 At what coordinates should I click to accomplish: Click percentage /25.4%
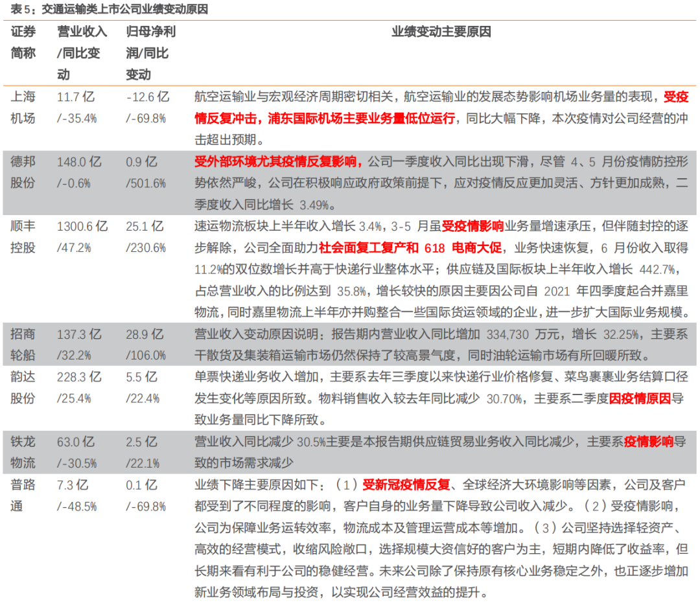tap(74, 398)
